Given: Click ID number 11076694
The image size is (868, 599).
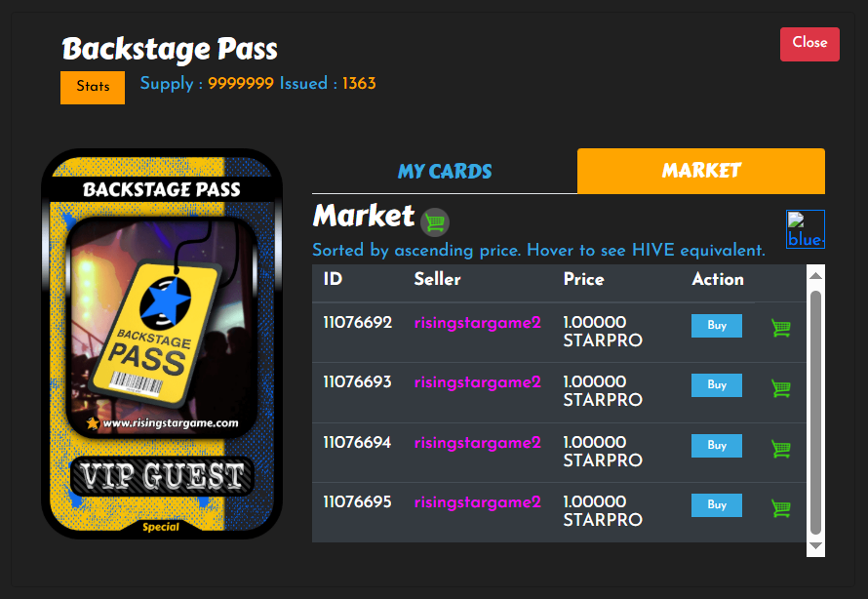Looking at the screenshot, I should [x=358, y=442].
